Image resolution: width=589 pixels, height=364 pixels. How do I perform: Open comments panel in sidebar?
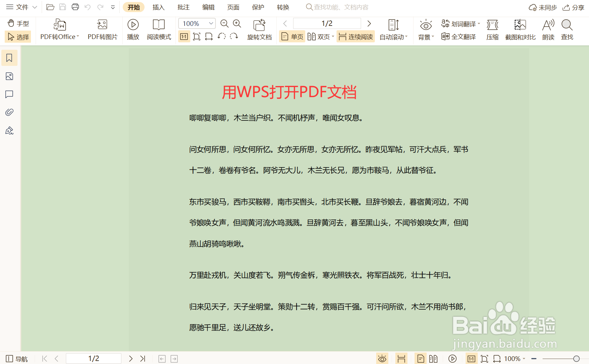coord(9,94)
